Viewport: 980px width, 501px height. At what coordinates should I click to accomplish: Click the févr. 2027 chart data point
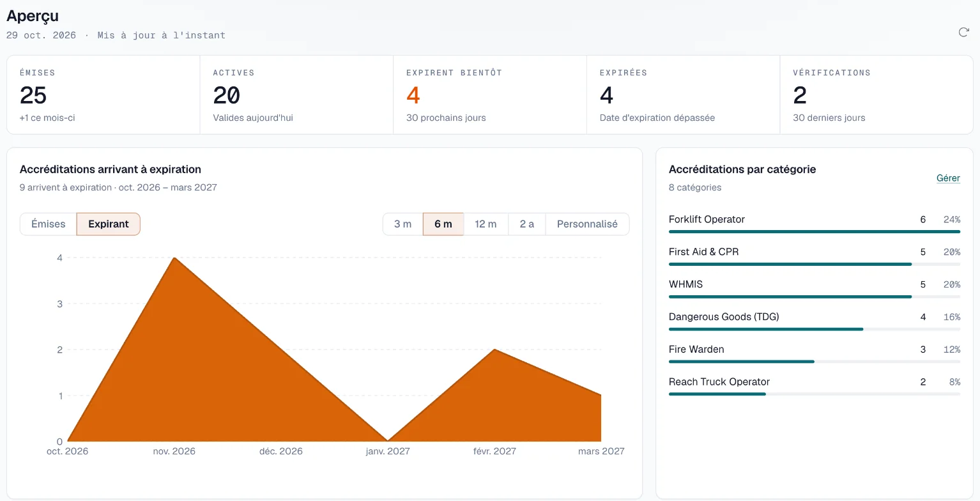[x=494, y=350]
